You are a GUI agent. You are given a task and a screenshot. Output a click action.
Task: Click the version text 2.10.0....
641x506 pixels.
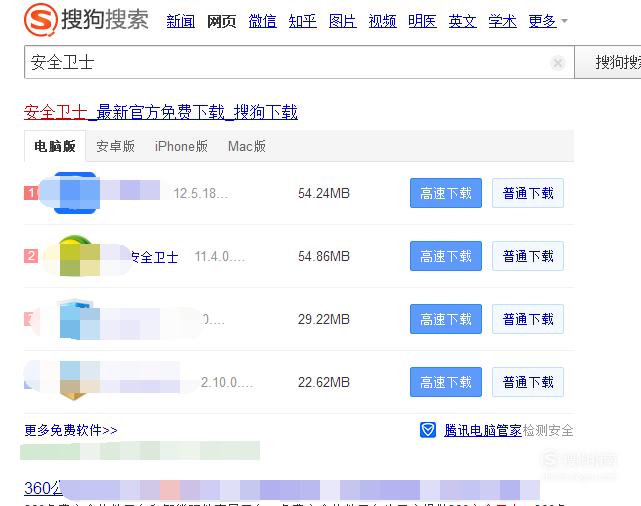[227, 382]
